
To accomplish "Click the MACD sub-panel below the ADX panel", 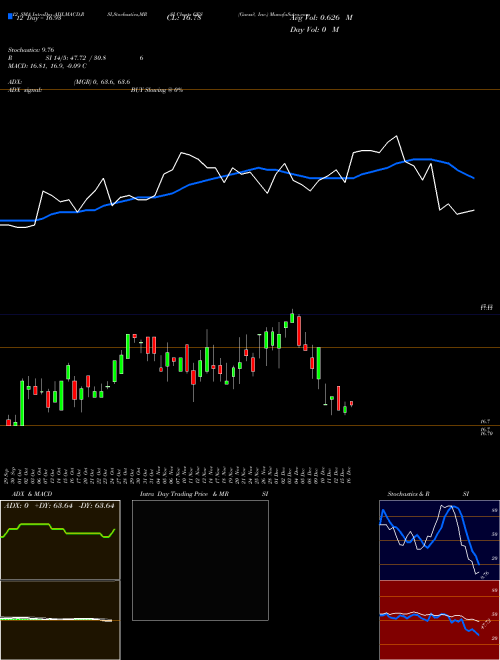I will (60, 620).
